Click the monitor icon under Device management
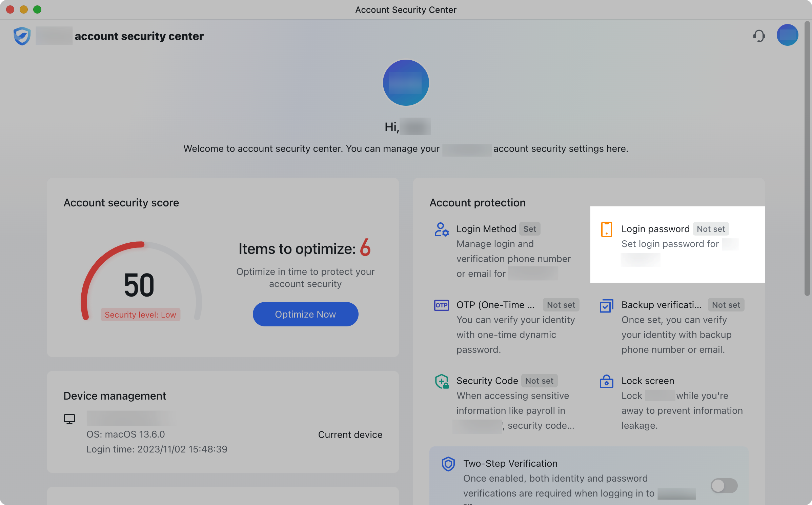 [x=69, y=419]
